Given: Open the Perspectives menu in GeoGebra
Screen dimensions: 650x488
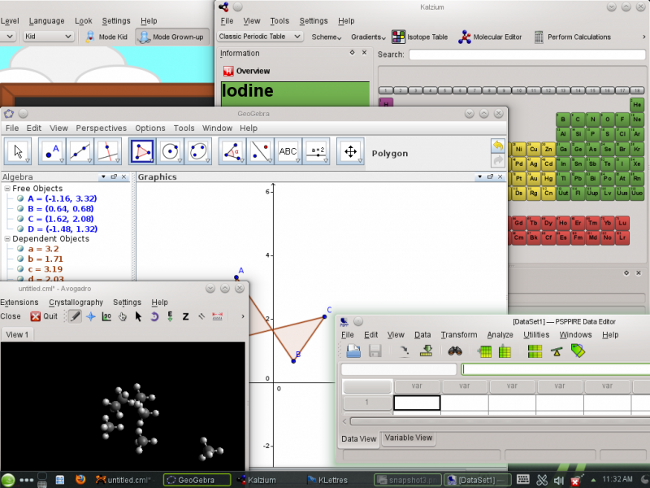Looking at the screenshot, I should (101, 128).
